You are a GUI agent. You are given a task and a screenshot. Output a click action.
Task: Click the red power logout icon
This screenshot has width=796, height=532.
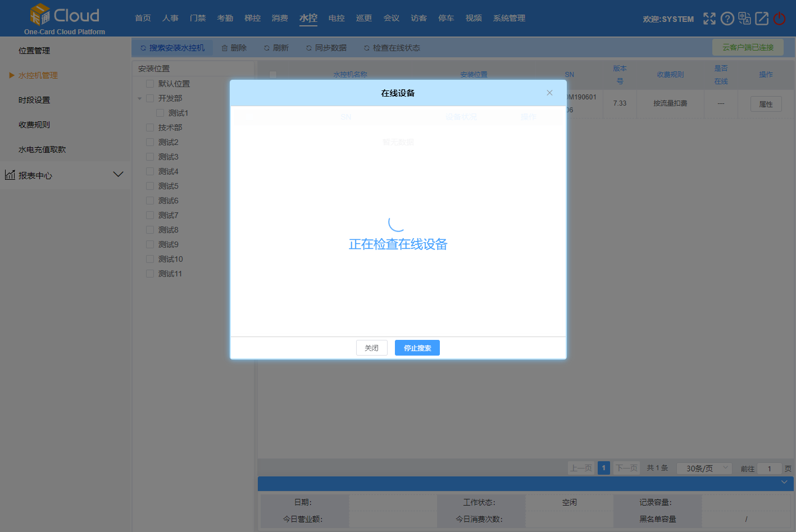[779, 19]
